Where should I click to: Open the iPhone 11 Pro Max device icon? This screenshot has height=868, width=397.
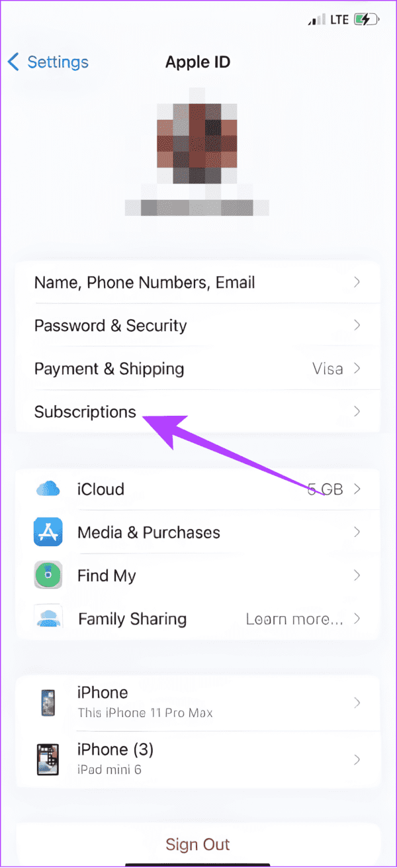(x=48, y=702)
